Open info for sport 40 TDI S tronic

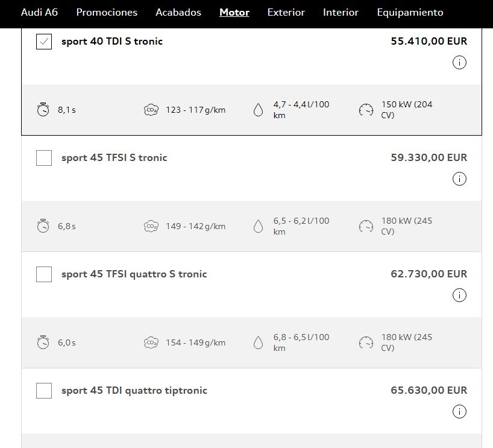(x=459, y=62)
